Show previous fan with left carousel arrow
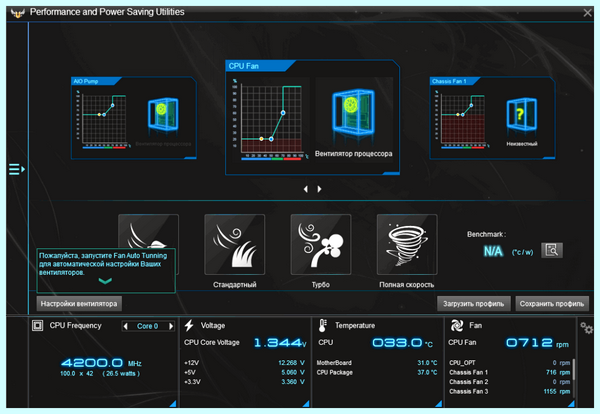Image resolution: width=600 pixels, height=414 pixels. 305,189
